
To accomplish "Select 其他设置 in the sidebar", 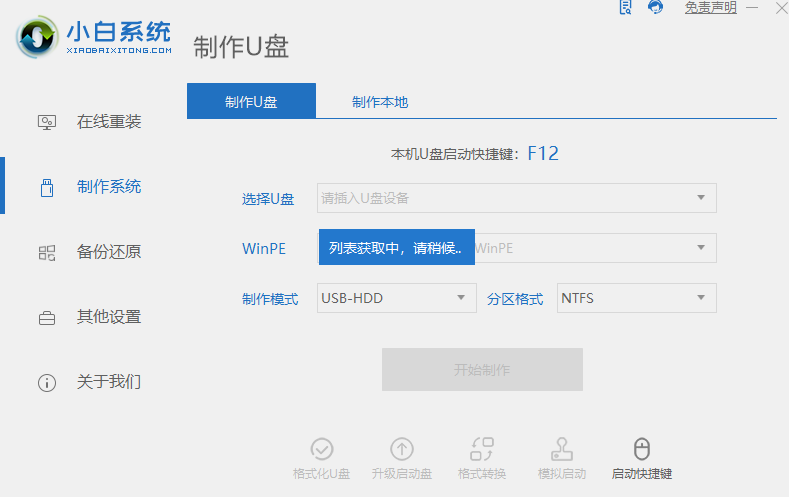I will 108,317.
